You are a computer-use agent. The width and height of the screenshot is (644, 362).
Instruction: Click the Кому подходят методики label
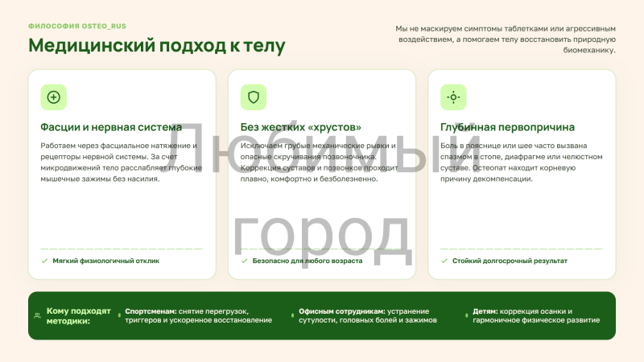78,315
